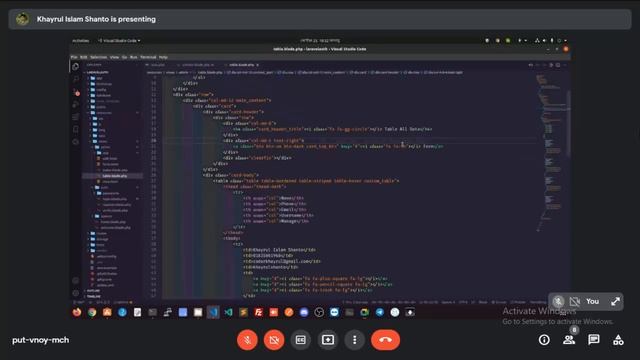The width and height of the screenshot is (640, 360).
Task: Click the Khayrul Islam Shanto is presenting text
Action: pos(96,19)
